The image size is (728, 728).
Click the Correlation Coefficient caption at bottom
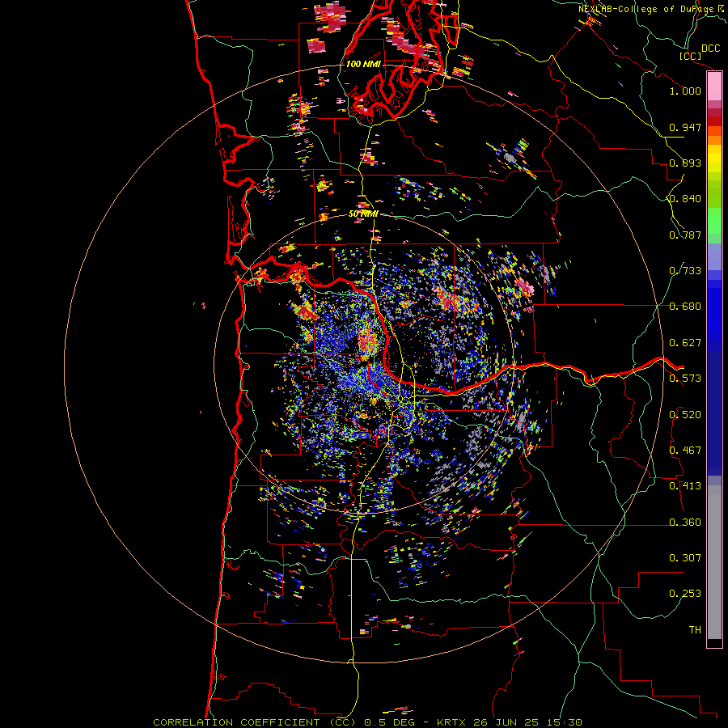367,722
